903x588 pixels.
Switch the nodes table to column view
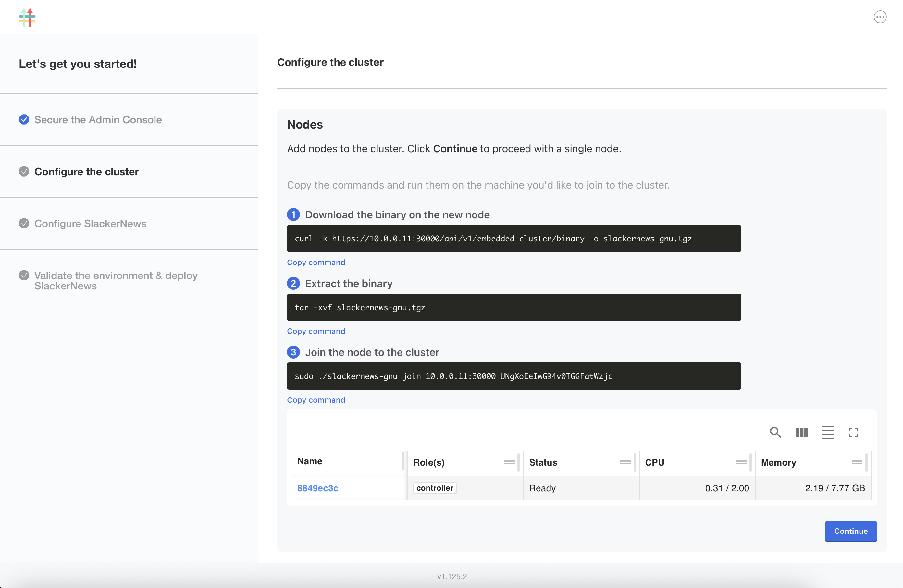tap(801, 433)
